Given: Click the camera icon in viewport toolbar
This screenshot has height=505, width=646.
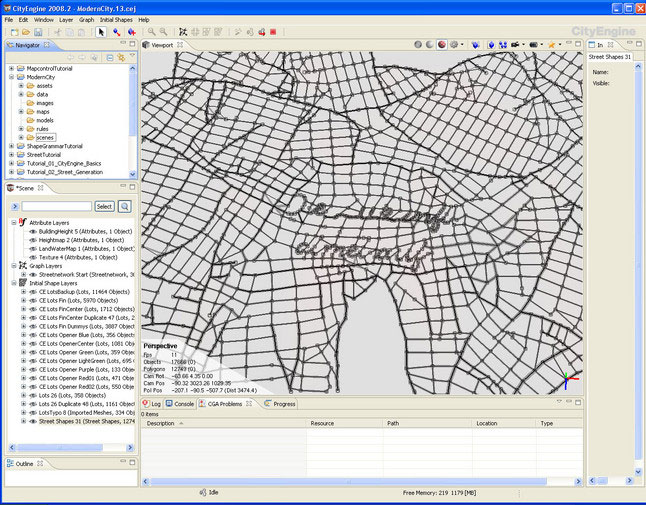Looking at the screenshot, I should point(515,45).
